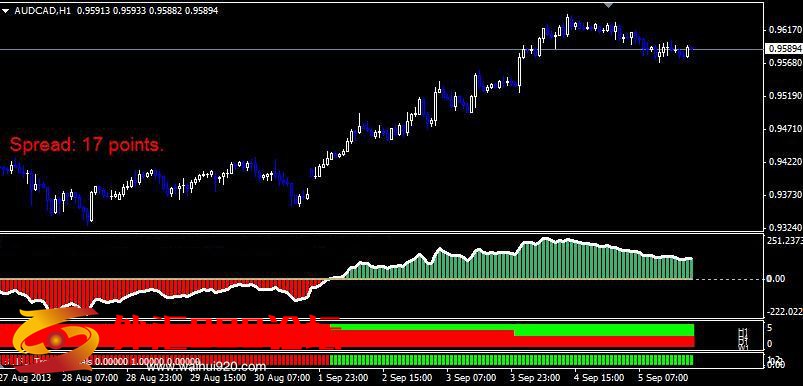Open the chart menu arrow beside AUDCAD,H1

(x=6, y=10)
